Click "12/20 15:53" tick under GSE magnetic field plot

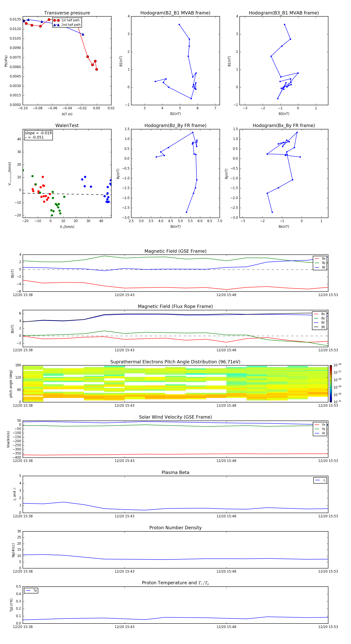point(328,295)
